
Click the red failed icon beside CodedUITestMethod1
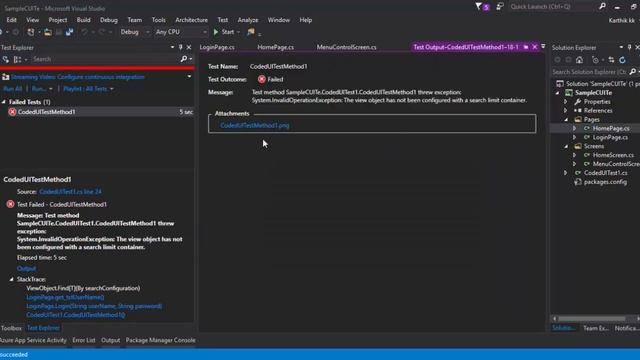(x=12, y=112)
